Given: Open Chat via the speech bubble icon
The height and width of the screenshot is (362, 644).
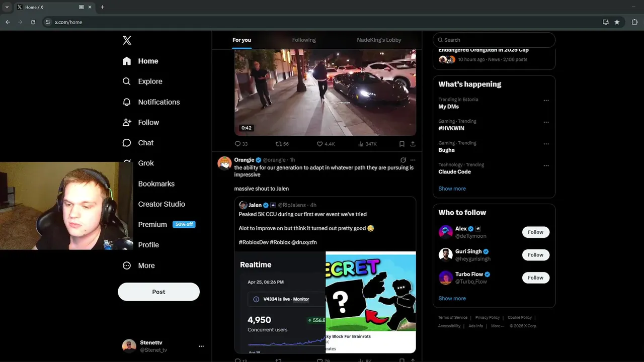Looking at the screenshot, I should [x=127, y=143].
